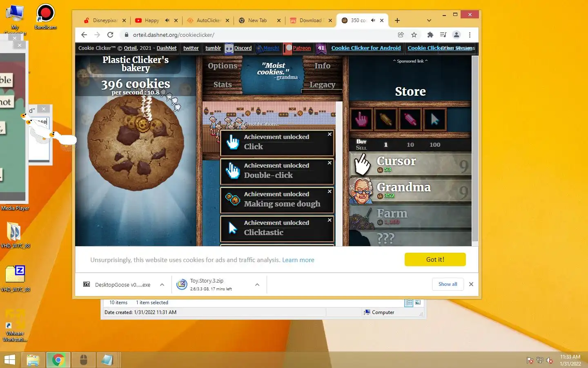
Task: Open the Chrome profile icon
Action: point(457,35)
